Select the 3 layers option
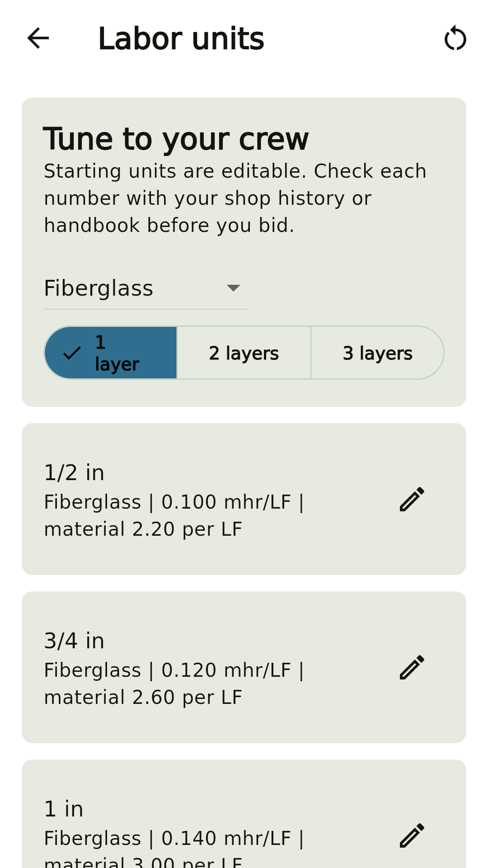The height and width of the screenshot is (868, 488). pyautogui.click(x=377, y=353)
